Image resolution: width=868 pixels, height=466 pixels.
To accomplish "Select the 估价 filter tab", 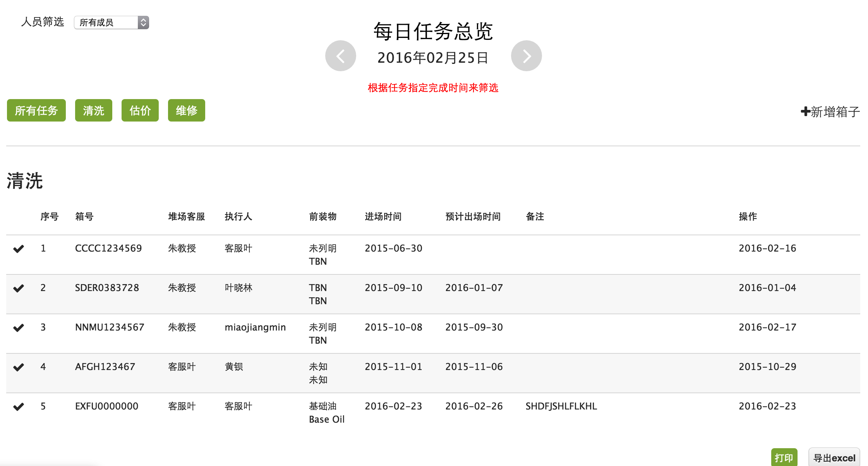I will point(140,111).
